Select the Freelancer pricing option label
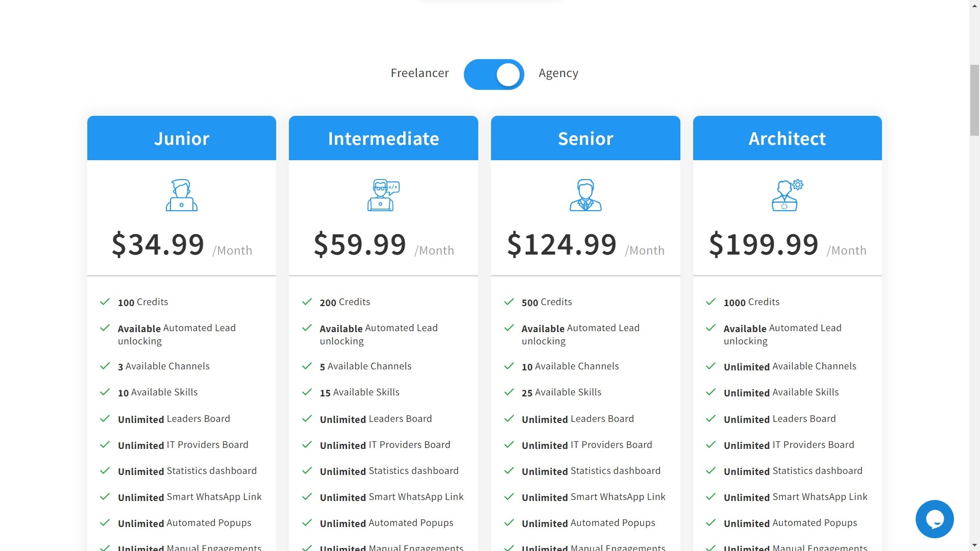Image resolution: width=980 pixels, height=551 pixels. (420, 73)
